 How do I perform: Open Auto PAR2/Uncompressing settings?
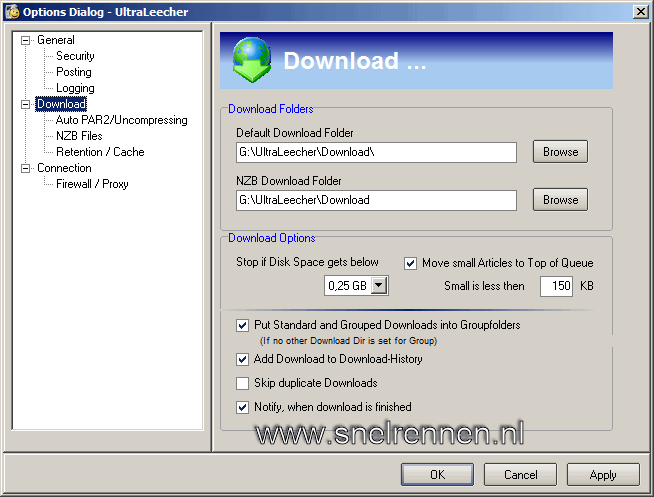[122, 120]
